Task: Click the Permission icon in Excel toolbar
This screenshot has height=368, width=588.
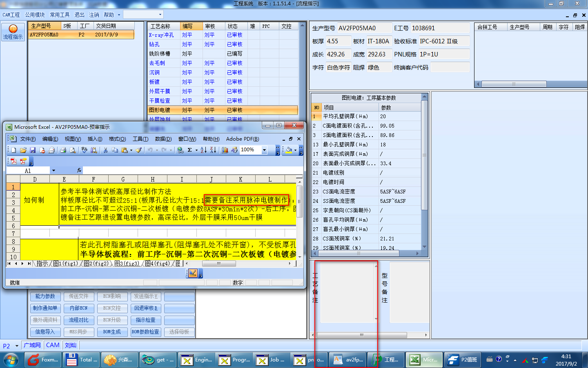Action: (42, 150)
